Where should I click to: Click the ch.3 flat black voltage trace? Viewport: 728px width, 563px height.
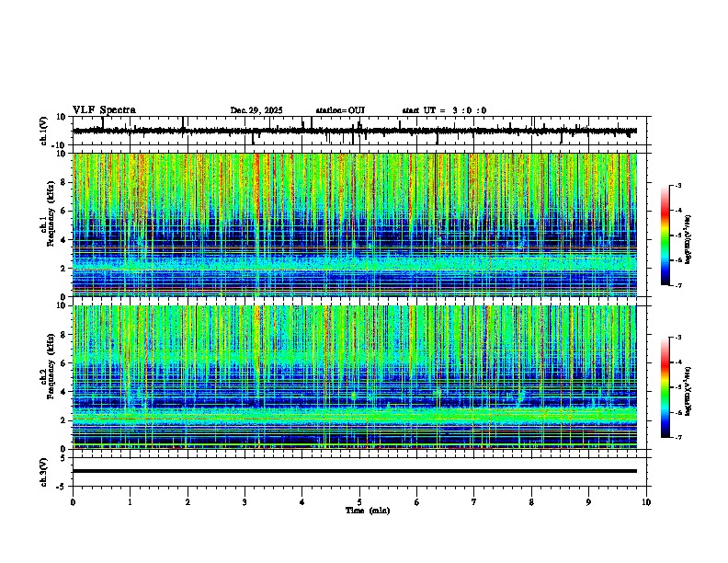pos(355,471)
